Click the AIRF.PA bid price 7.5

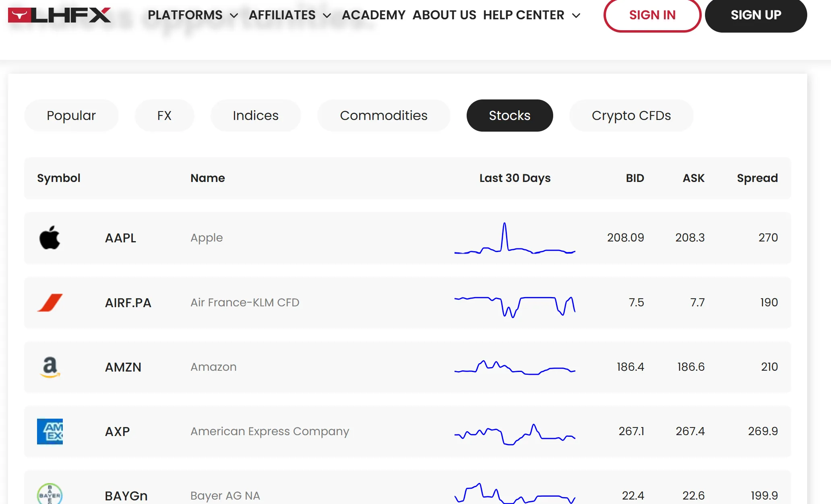coord(637,302)
